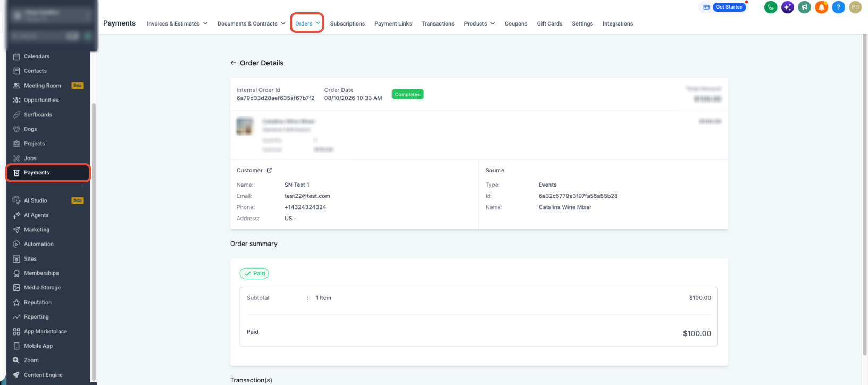Open Calendars in the sidebar
Viewport: 868px width, 385px height.
tap(37, 56)
